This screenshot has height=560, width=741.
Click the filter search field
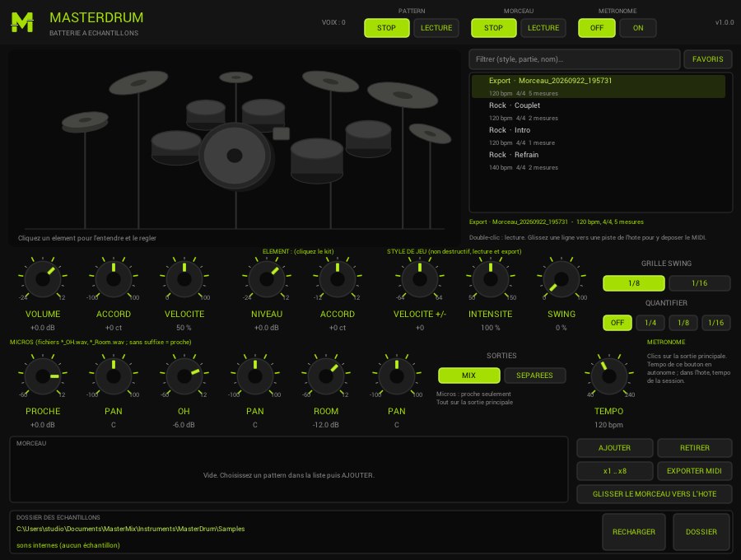pos(574,59)
